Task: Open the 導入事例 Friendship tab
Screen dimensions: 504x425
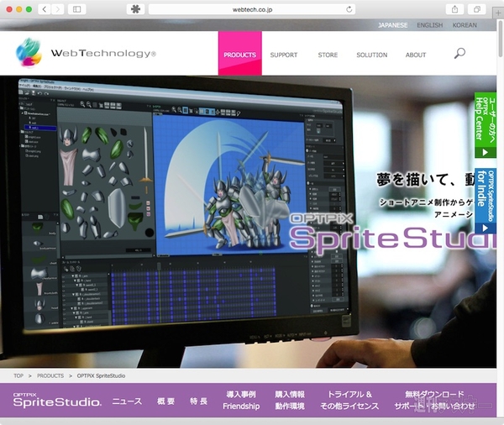Action: coord(241,401)
